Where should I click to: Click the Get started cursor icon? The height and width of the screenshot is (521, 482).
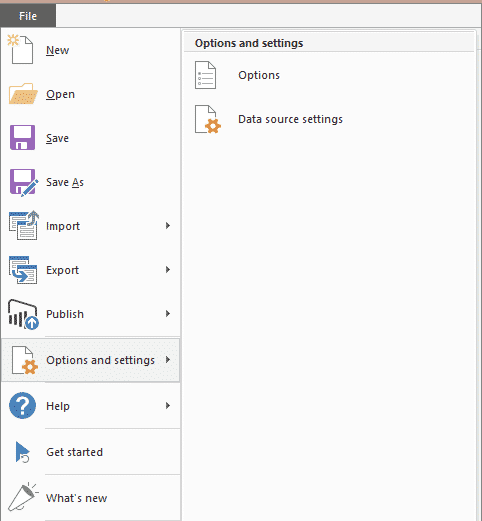(22, 452)
